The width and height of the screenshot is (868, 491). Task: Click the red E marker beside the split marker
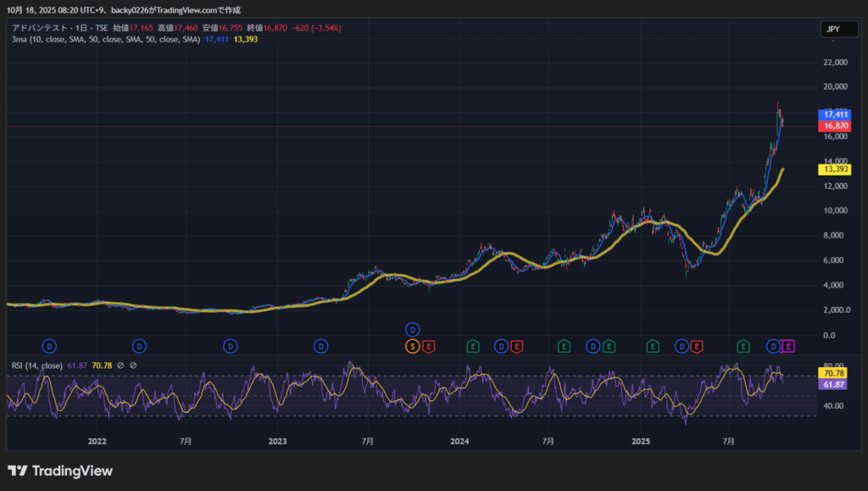pos(429,346)
